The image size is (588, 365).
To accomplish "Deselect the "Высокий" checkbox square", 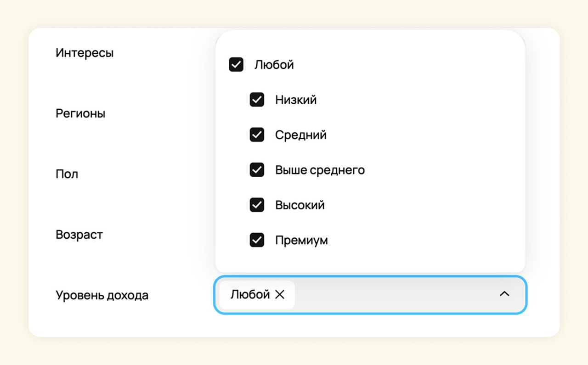I will [x=257, y=205].
